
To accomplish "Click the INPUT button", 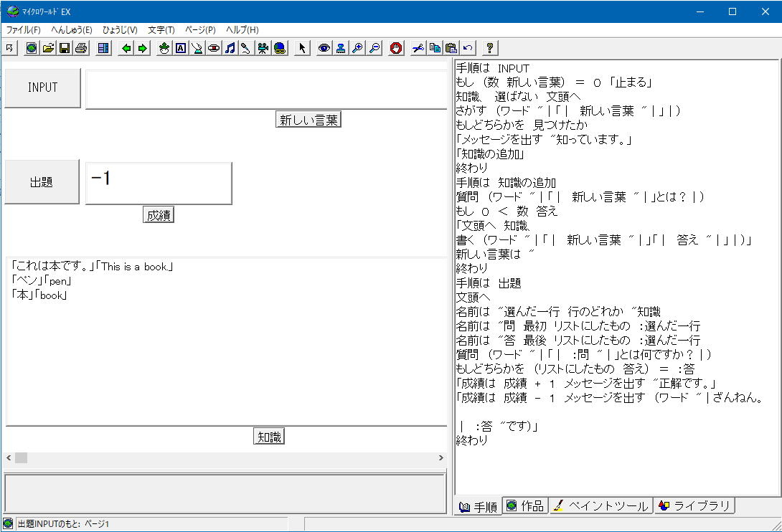I will 42,87.
